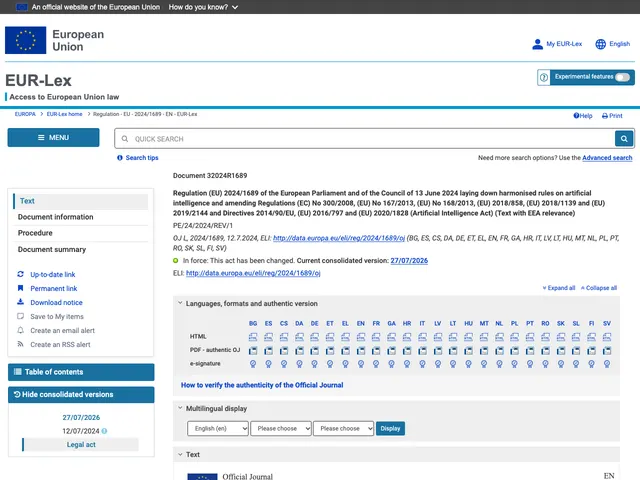
Task: Open the Permanent link
Action: coord(53,289)
